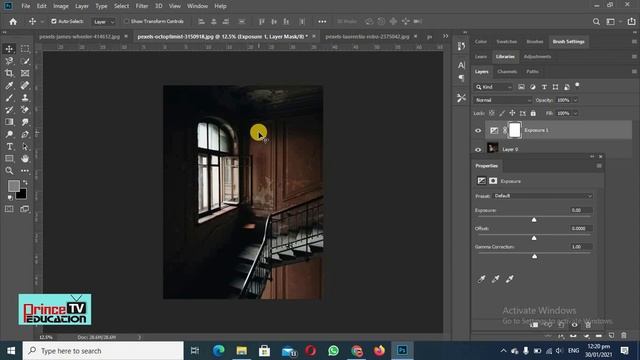640x360 pixels.
Task: Sample the black point eyedropper in Properties
Action: pyautogui.click(x=482, y=279)
